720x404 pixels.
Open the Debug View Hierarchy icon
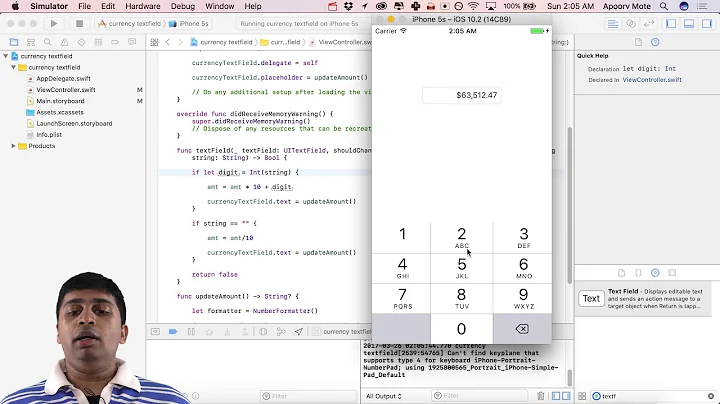(263, 331)
